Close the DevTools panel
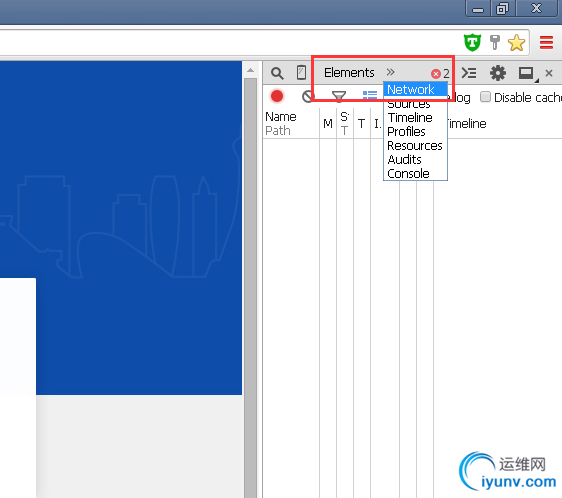562x498 pixels. pos(549,73)
